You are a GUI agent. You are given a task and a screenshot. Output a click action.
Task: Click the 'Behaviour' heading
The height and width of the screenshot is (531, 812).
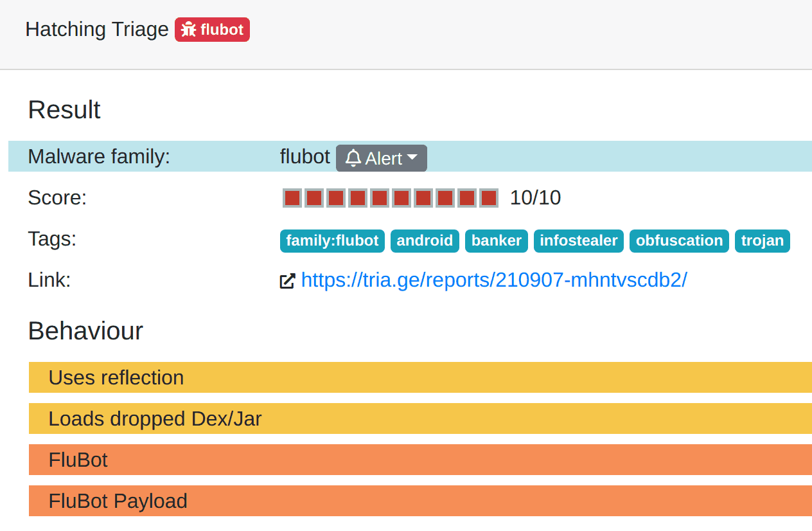click(x=85, y=331)
